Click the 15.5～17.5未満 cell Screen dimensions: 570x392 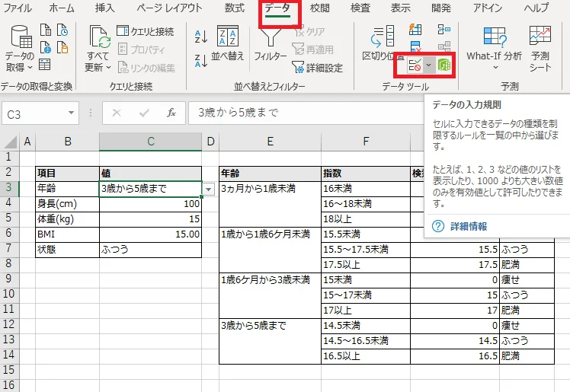366,250
